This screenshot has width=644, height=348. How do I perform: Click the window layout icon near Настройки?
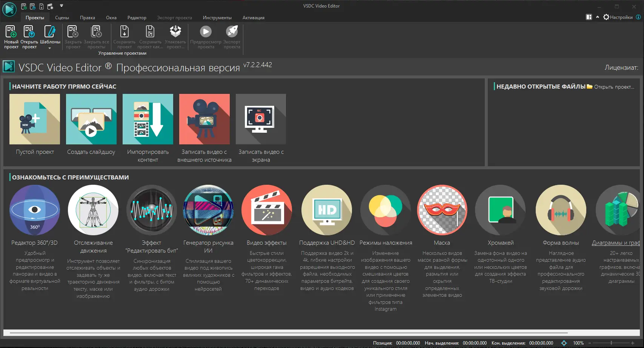[589, 17]
